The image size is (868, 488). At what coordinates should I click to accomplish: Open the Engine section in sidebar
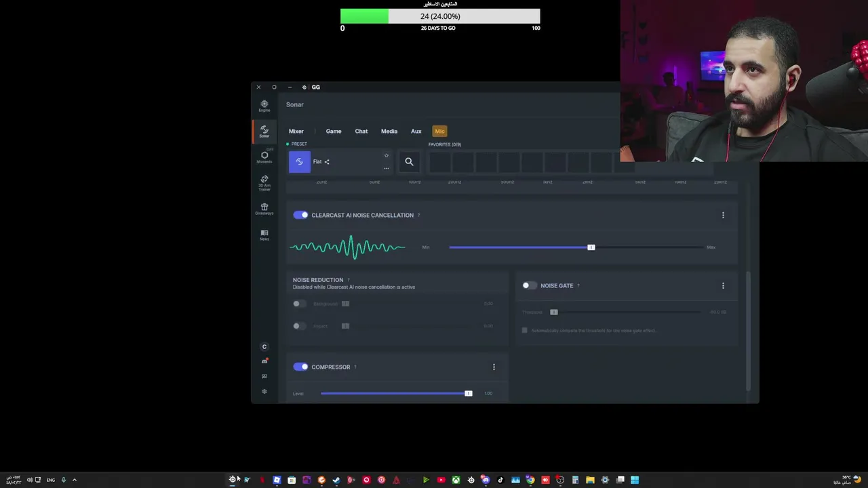pos(264,106)
